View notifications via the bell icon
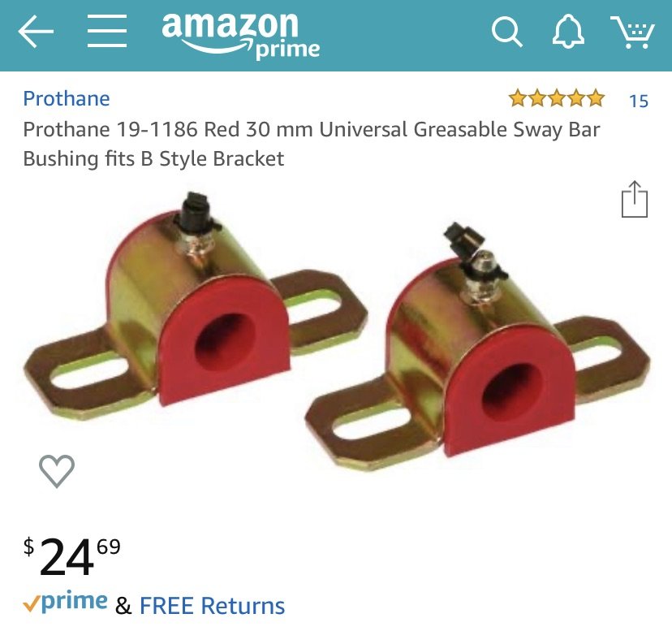Image resolution: width=672 pixels, height=644 pixels. (568, 32)
